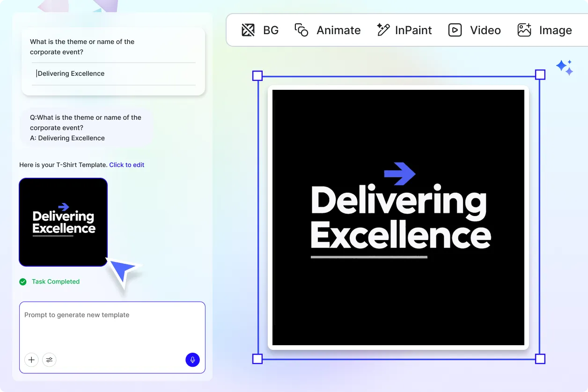
Task: Click the plus attach icon in prompt box
Action: pos(31,360)
